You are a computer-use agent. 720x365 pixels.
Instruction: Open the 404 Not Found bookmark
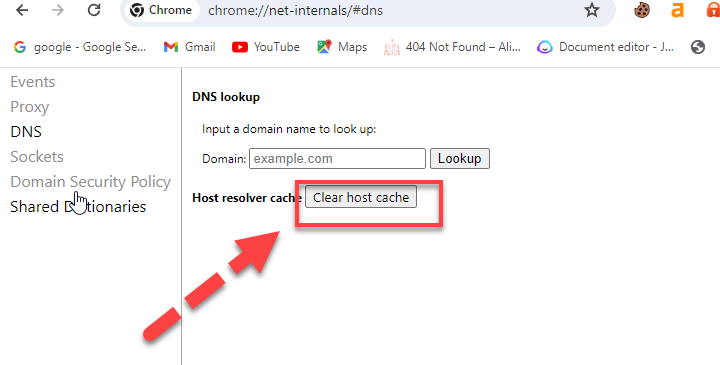452,47
